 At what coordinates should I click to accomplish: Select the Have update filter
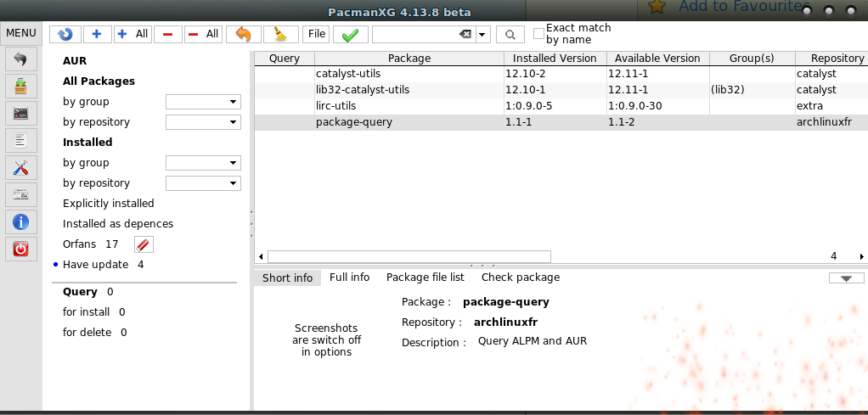(95, 265)
